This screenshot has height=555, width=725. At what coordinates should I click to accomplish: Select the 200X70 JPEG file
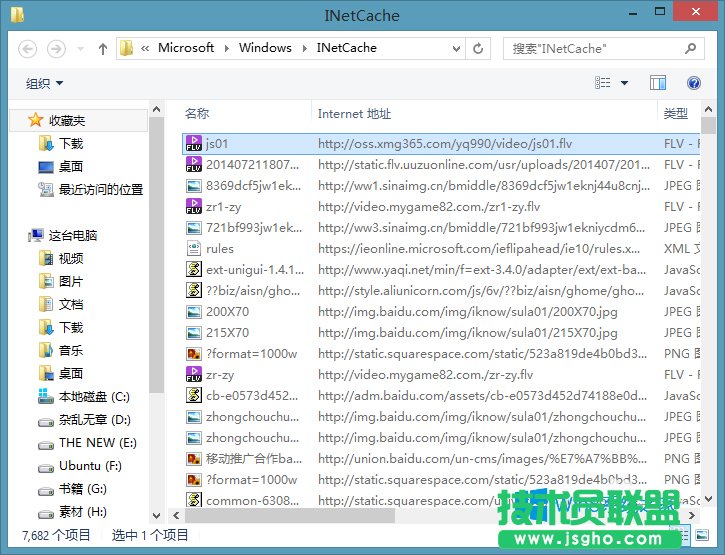tap(227, 311)
